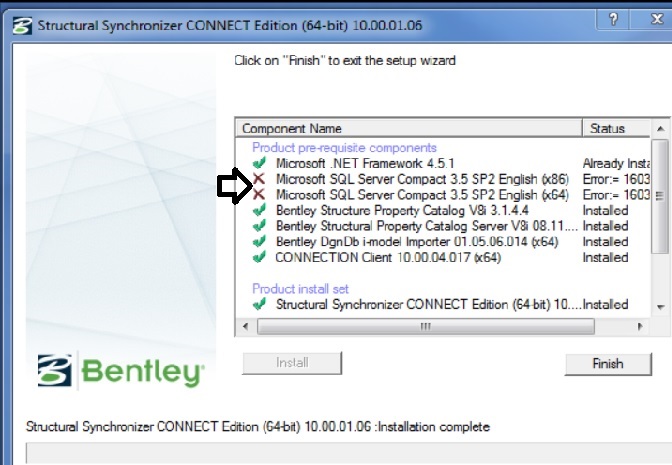Click red X beside SQL Server Compact (x86)
The height and width of the screenshot is (465, 672).
[x=258, y=178]
